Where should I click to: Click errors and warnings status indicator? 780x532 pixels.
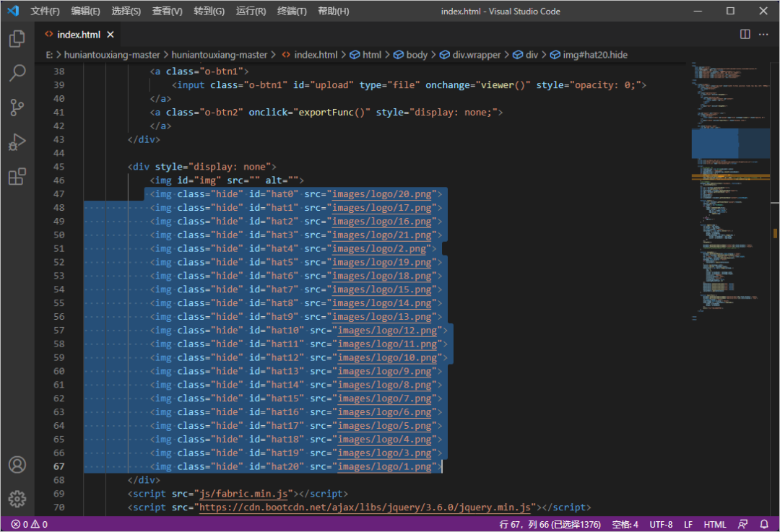(29, 524)
